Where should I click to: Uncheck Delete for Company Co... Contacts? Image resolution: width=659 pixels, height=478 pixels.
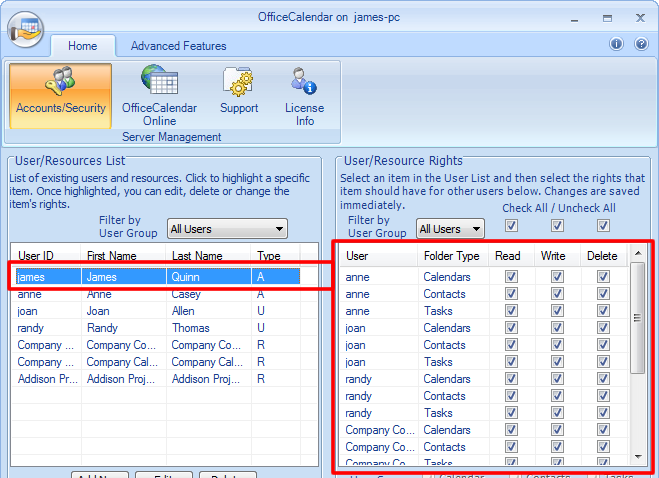tap(603, 447)
